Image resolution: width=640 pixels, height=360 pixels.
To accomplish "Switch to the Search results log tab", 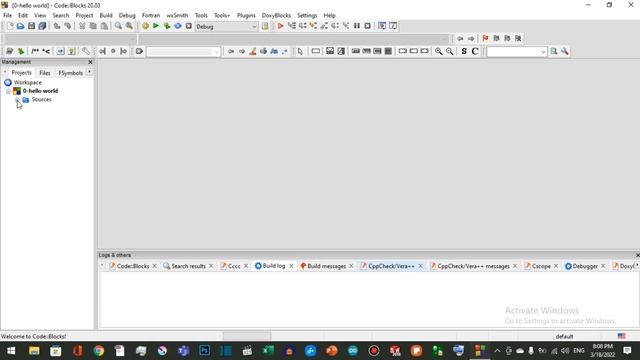I will click(188, 266).
